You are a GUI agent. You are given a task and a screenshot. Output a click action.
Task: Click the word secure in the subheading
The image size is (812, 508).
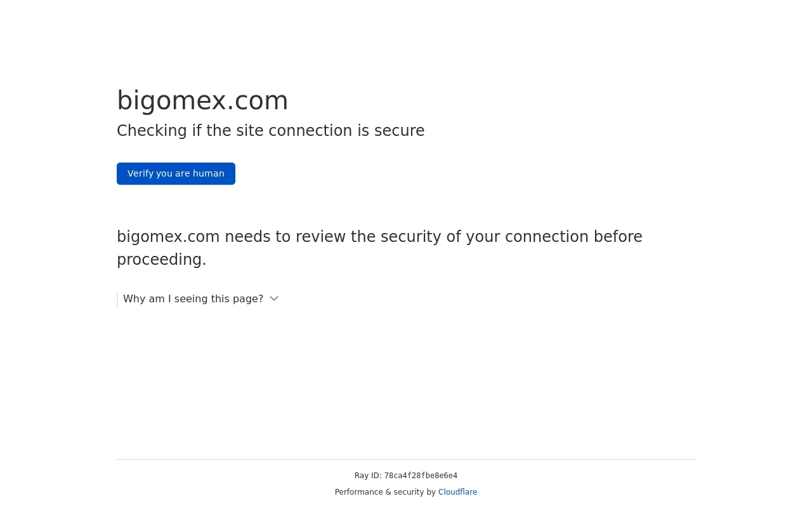point(399,131)
